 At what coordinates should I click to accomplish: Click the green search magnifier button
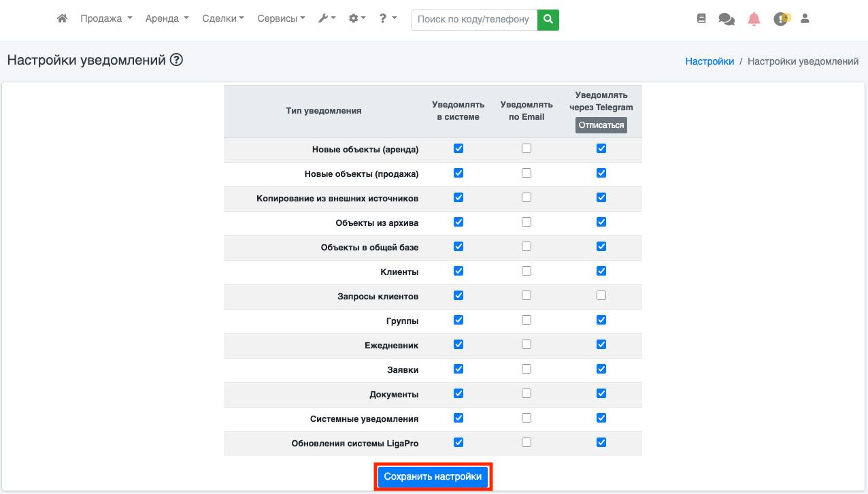(x=548, y=20)
